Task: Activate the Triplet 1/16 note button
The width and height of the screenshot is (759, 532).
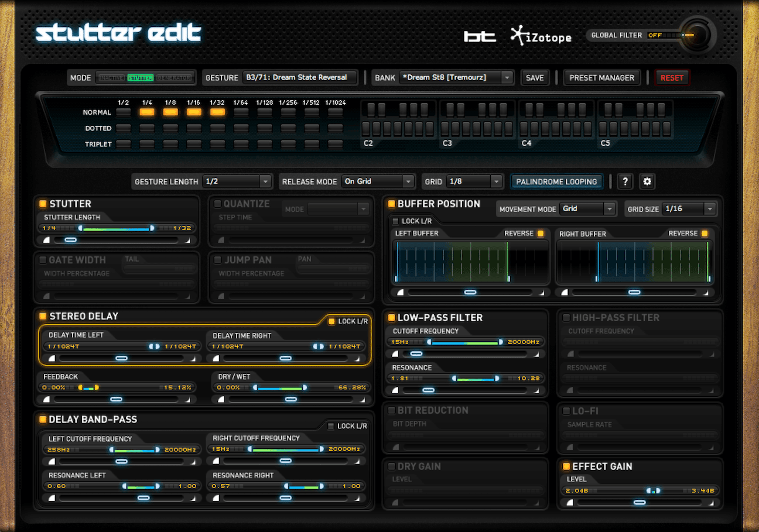Action: (x=194, y=143)
